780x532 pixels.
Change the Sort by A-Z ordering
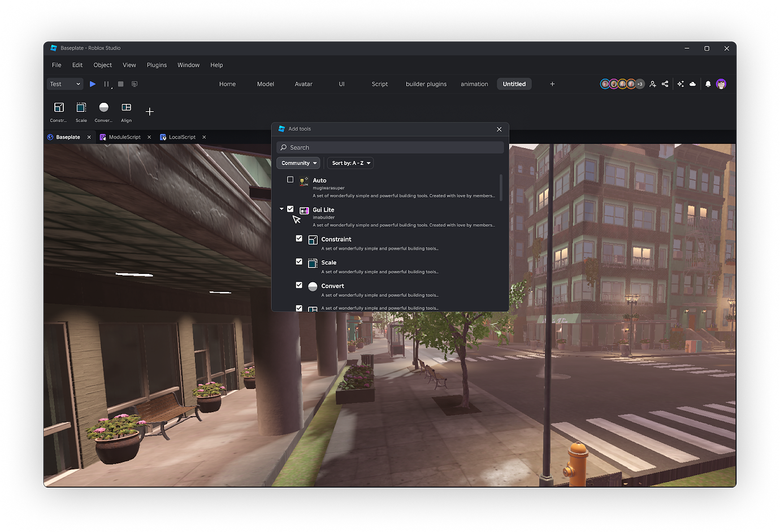coord(350,163)
